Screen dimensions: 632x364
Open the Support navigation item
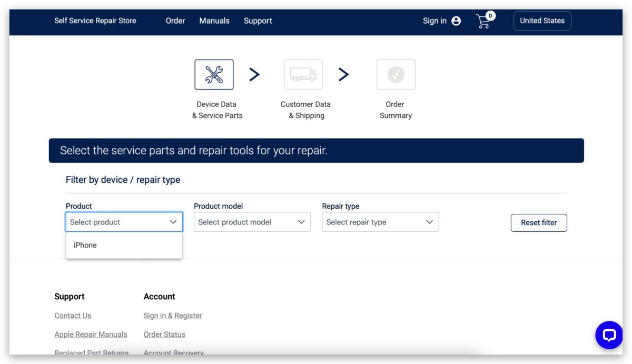point(258,21)
